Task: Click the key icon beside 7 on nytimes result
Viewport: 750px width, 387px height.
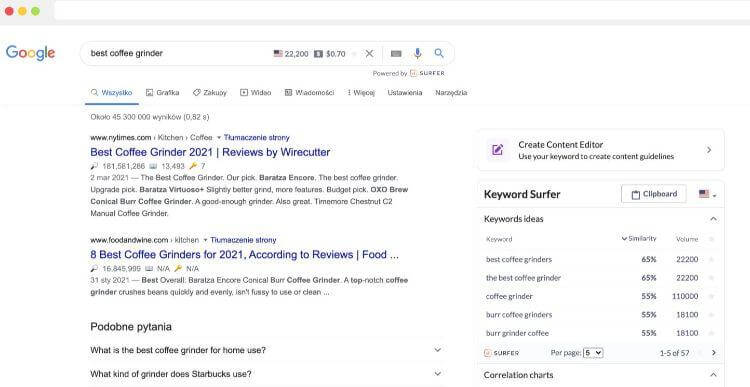Action: (x=193, y=166)
